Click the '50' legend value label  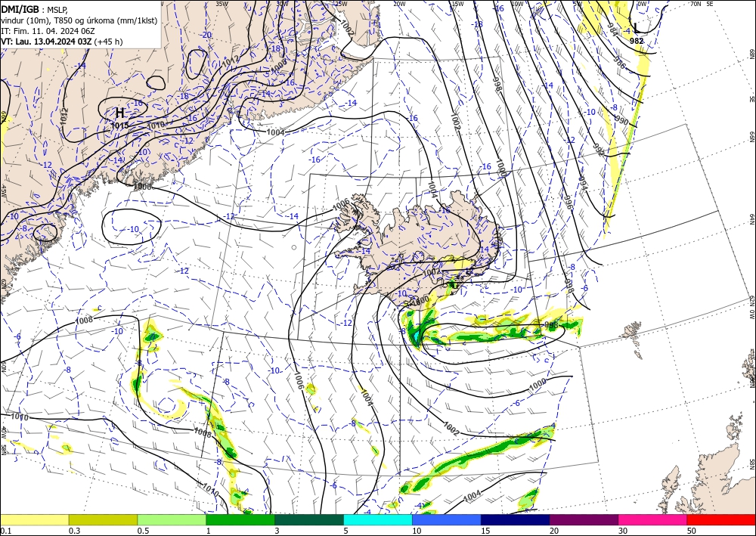point(692,531)
